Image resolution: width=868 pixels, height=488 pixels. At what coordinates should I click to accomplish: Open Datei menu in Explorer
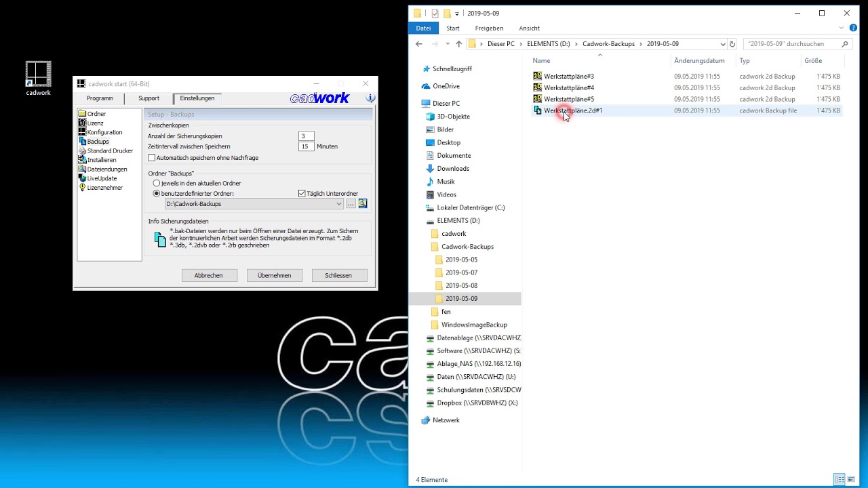pyautogui.click(x=423, y=28)
